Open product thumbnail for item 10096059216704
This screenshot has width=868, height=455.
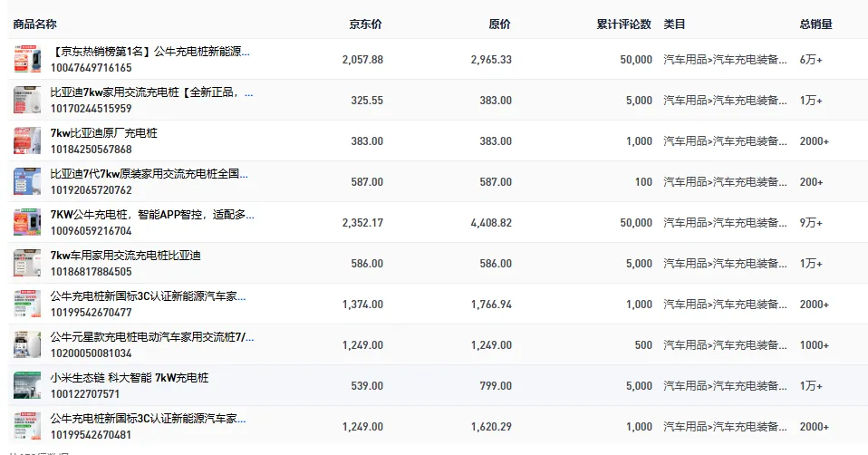[27, 223]
